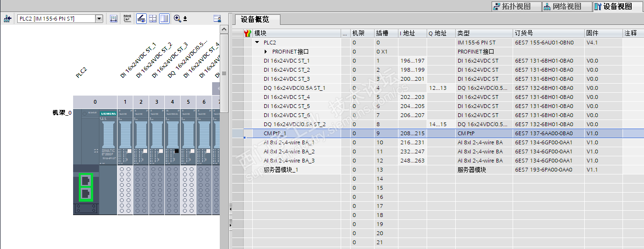This screenshot has width=644, height=249.
Task: Click the left-arrow collapse handle above rack
Action: 217,89
